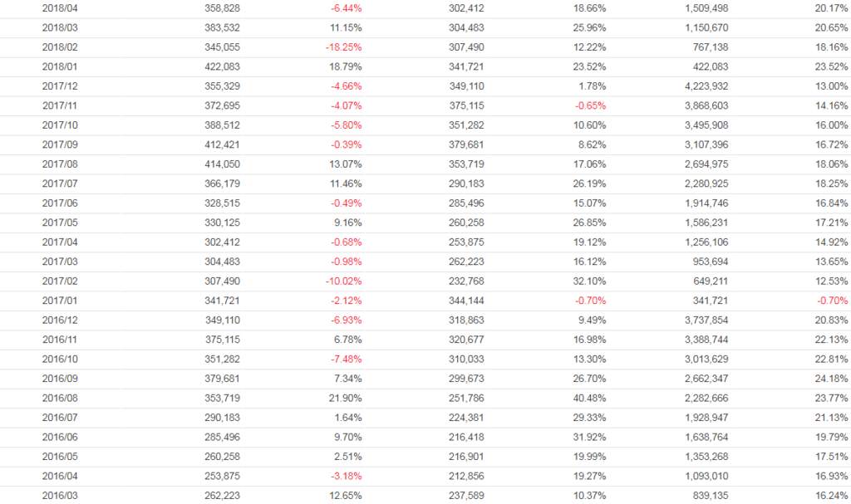The width and height of the screenshot is (851, 504).
Task: Click the red -7.48% value
Action: pyautogui.click(x=346, y=359)
